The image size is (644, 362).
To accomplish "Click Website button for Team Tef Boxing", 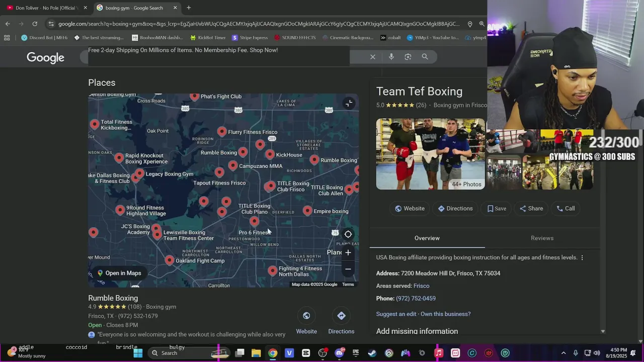I will (x=410, y=209).
